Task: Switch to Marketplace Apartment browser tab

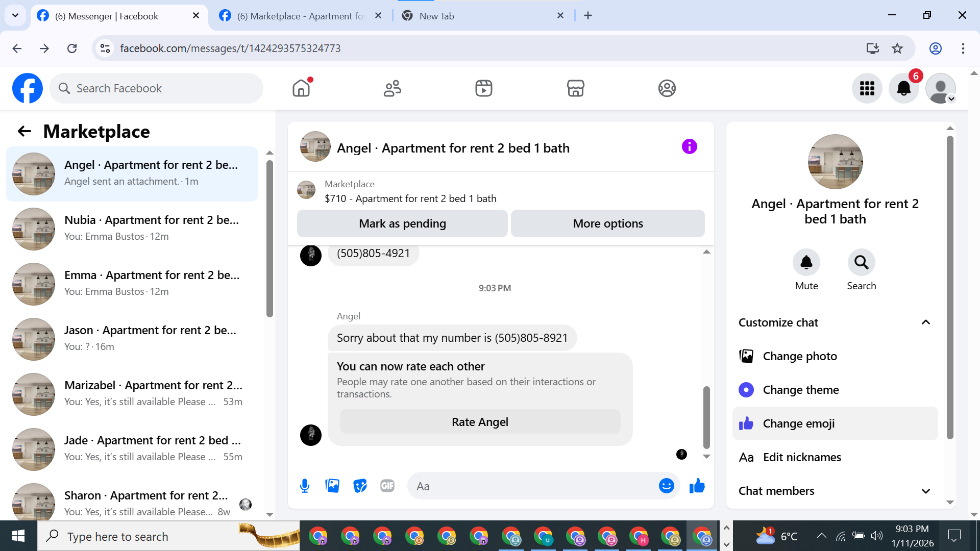Action: 301,16
